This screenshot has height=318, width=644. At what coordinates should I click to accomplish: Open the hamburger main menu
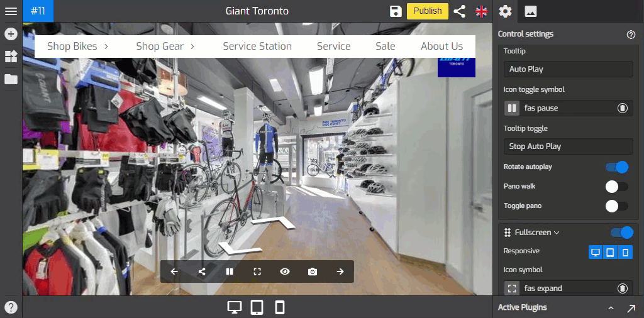tap(11, 11)
